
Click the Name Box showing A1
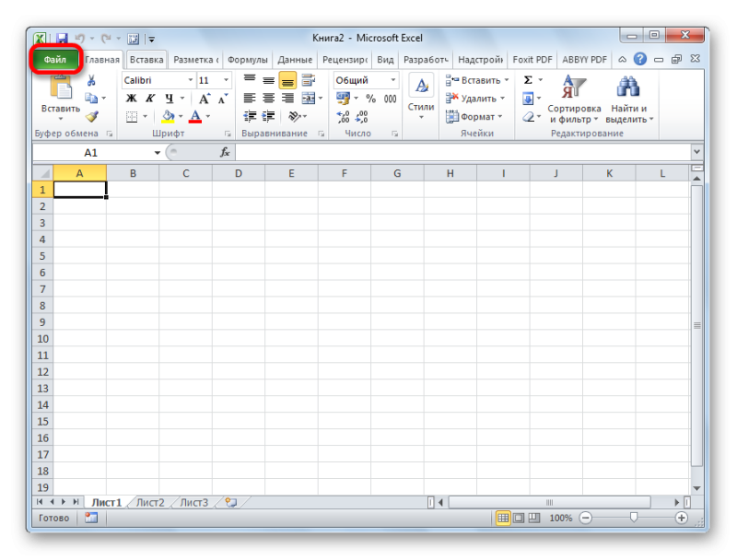pos(90,152)
